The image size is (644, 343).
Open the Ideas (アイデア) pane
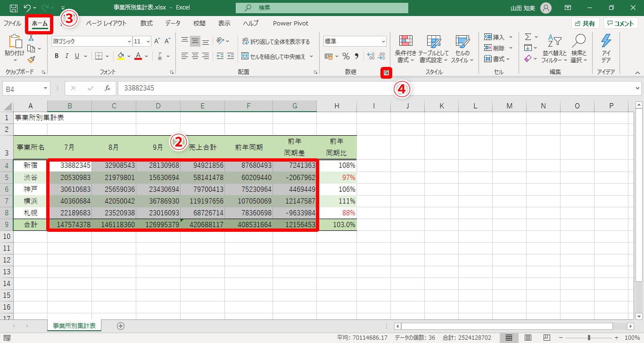pyautogui.click(x=606, y=48)
